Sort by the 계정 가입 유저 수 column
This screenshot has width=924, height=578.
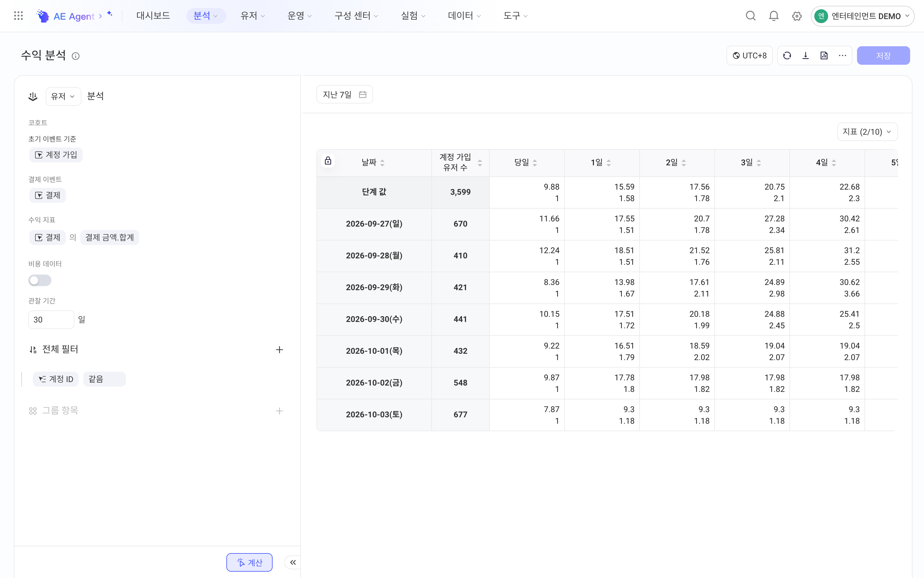480,162
